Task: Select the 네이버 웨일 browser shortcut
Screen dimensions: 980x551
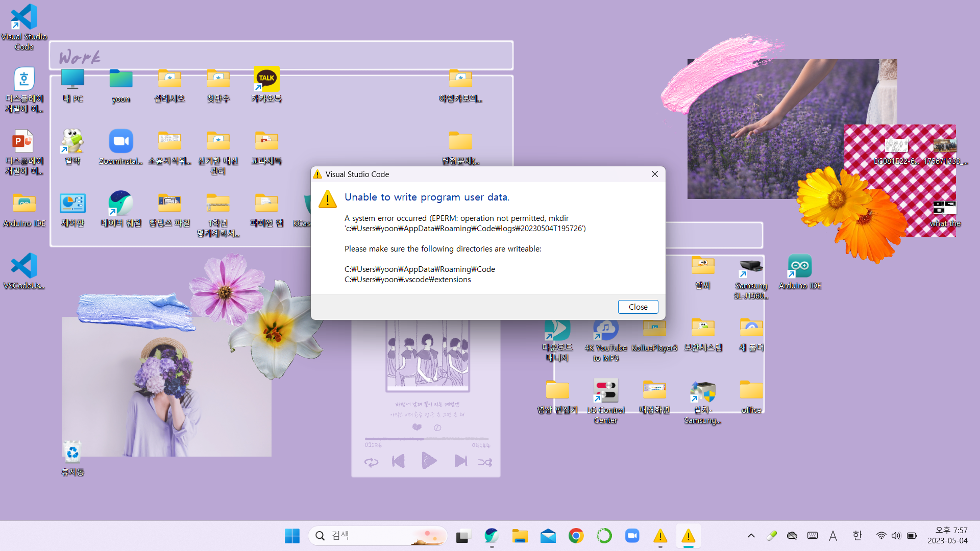Action: tap(121, 209)
